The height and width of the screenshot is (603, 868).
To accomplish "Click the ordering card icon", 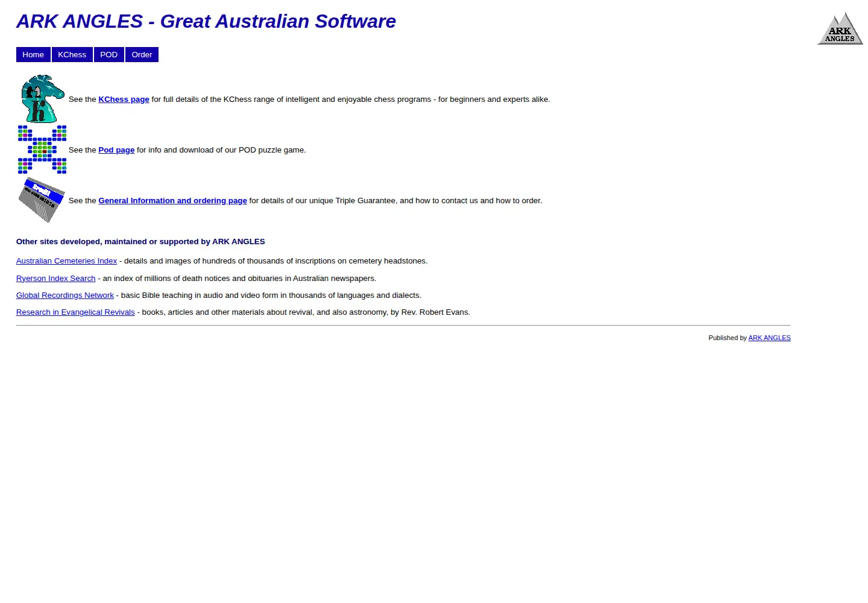I will click(x=42, y=200).
